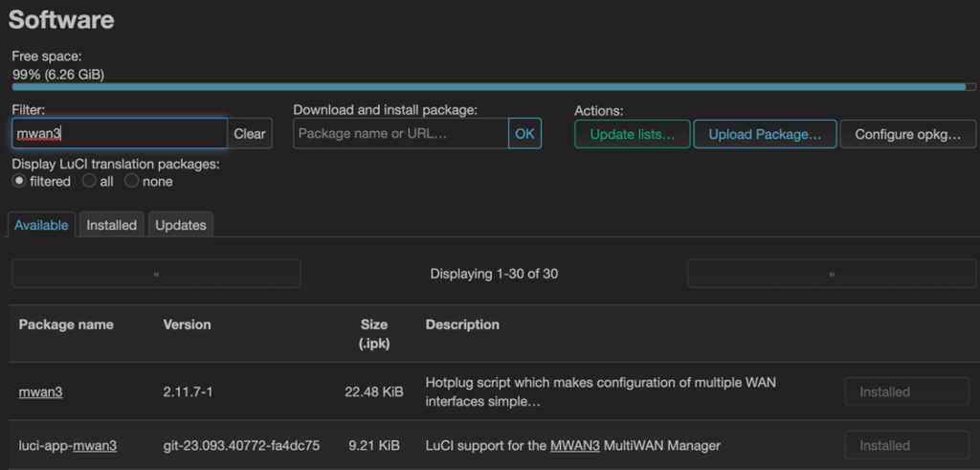The height and width of the screenshot is (470, 980).
Task: Click the Installed button for luci-app-mwan3
Action: (906, 445)
